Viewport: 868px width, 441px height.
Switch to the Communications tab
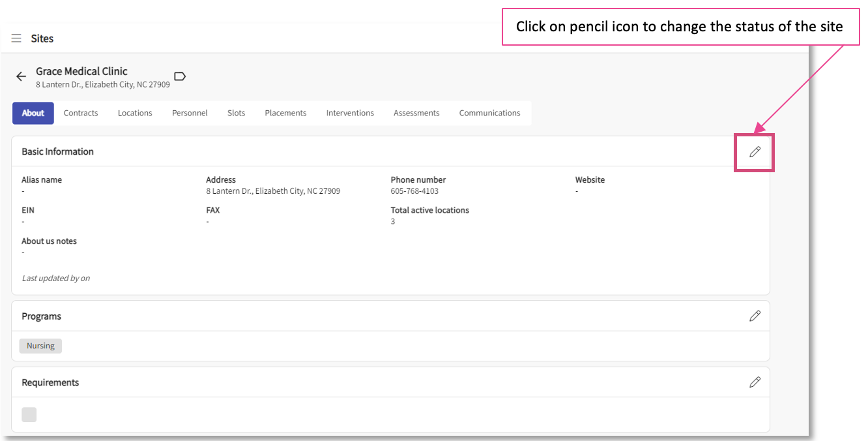coord(489,113)
